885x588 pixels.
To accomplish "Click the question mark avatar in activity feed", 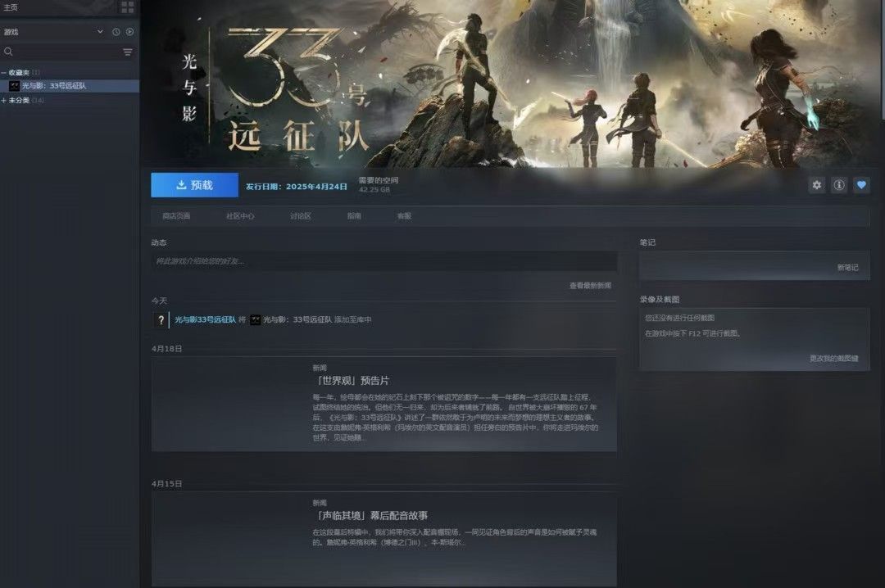I will click(x=161, y=320).
